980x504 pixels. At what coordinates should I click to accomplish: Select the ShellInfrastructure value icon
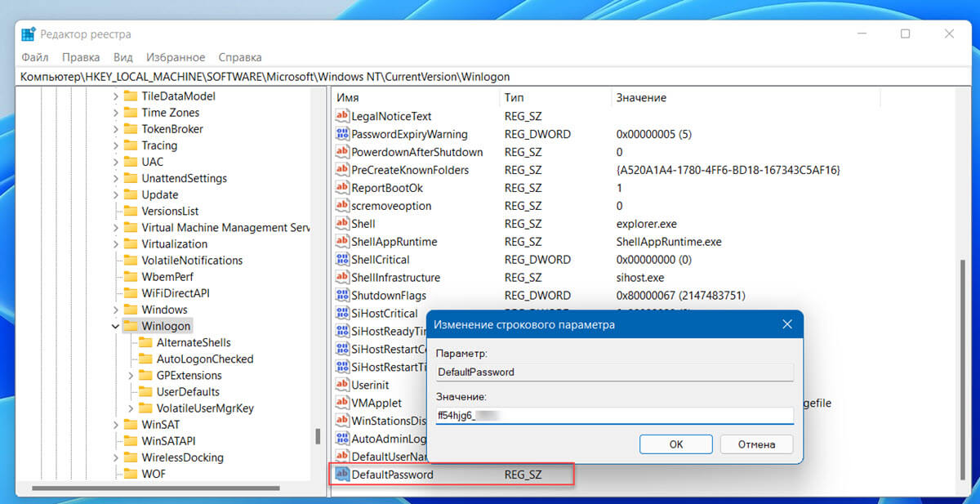[x=342, y=278]
